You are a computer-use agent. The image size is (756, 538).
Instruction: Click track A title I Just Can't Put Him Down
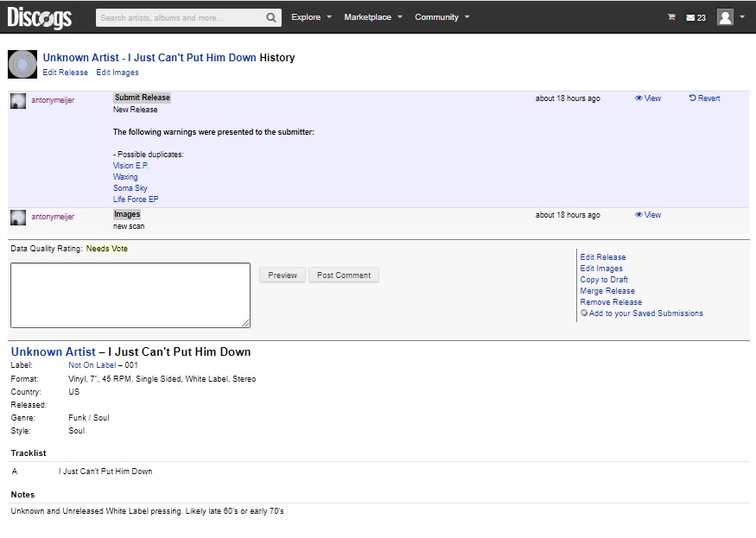[x=105, y=471]
